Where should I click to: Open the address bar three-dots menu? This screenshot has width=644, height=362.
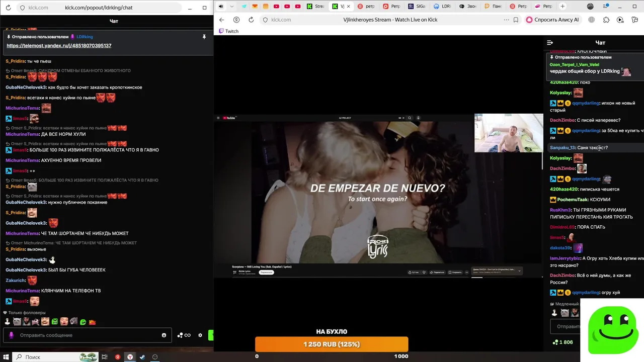506,20
